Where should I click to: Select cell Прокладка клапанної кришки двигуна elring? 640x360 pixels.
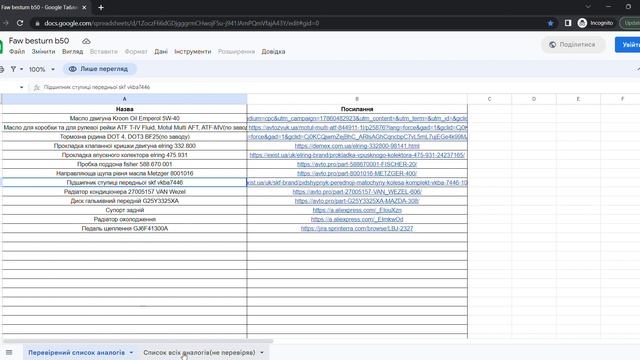[x=124, y=146]
